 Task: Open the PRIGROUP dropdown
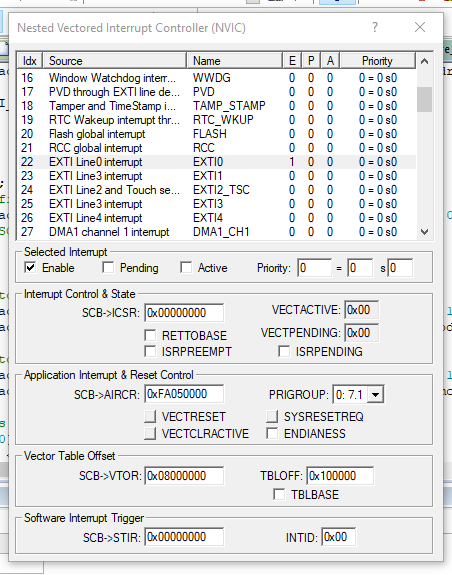coord(375,395)
